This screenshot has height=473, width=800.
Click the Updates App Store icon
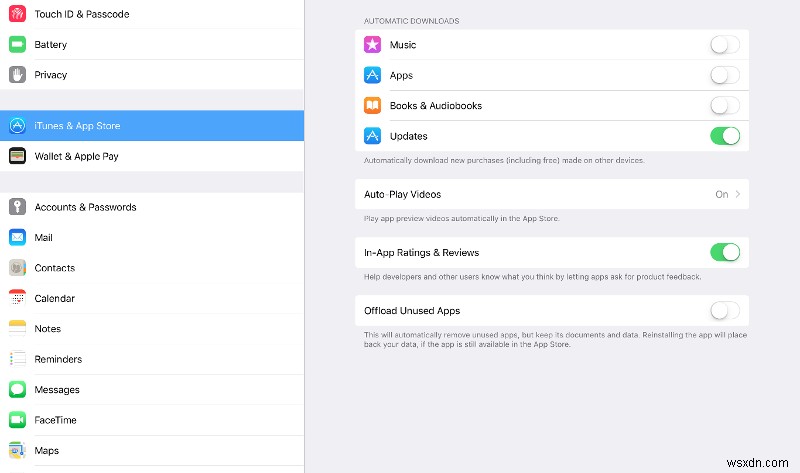[x=372, y=136]
